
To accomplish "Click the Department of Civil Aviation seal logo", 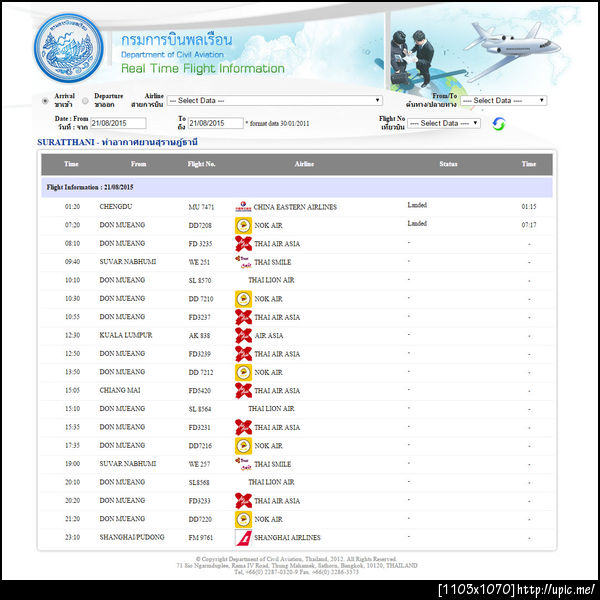I will (x=68, y=48).
